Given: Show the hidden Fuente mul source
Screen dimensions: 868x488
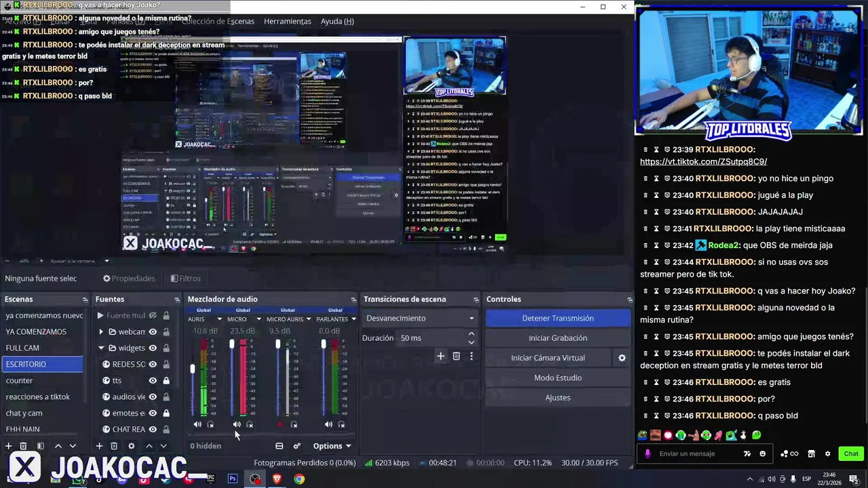Looking at the screenshot, I should point(153,315).
